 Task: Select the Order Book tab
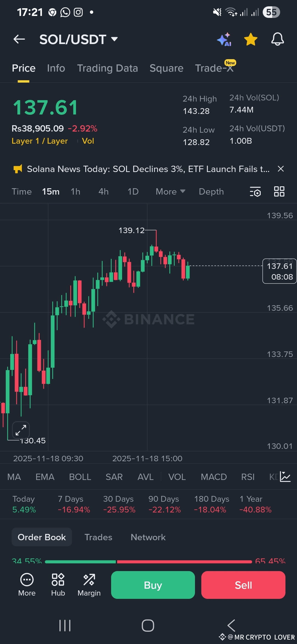tap(42, 537)
